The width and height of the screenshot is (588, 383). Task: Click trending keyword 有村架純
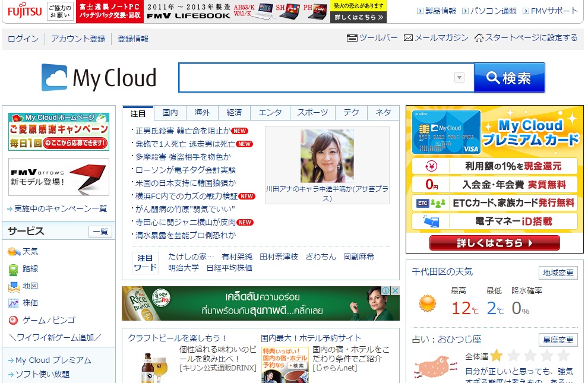coord(237,257)
